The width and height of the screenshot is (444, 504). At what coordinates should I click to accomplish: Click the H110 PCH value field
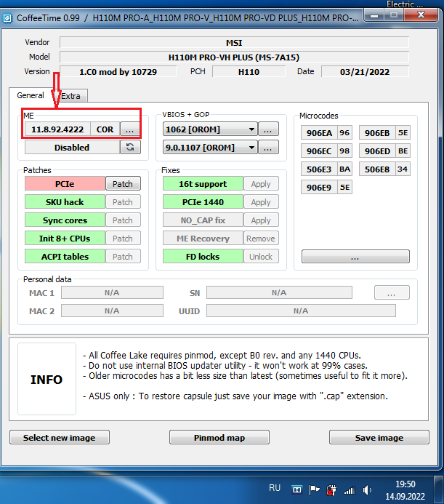coord(249,72)
